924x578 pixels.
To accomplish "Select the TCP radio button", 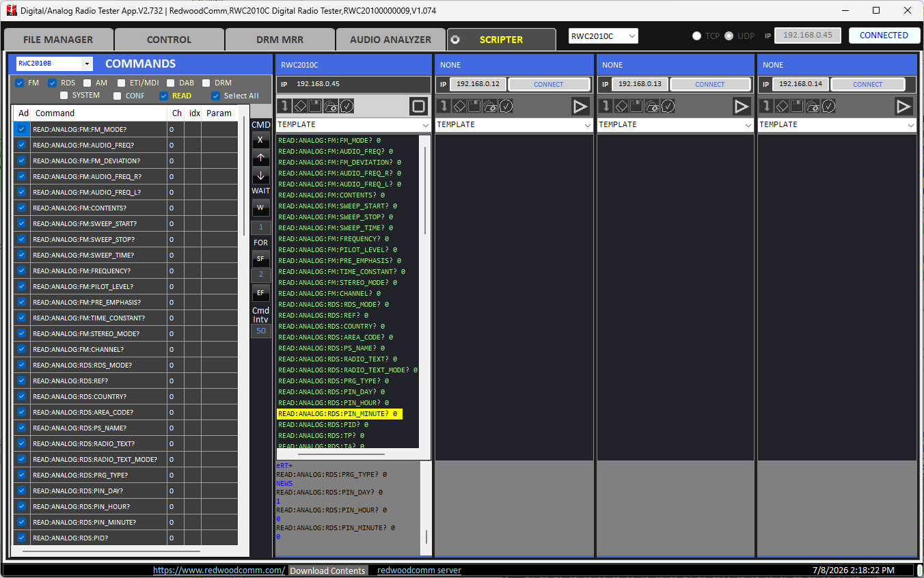I will [x=696, y=36].
